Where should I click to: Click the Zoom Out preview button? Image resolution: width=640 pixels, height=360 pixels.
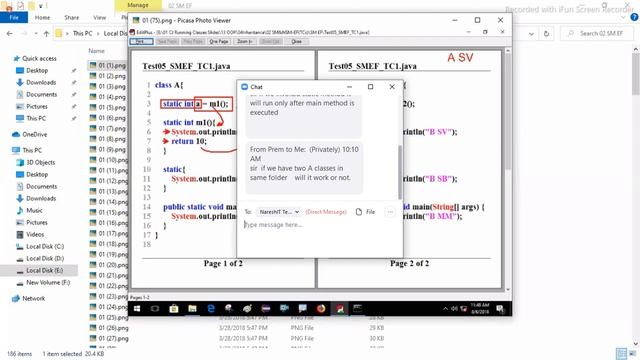[271, 42]
